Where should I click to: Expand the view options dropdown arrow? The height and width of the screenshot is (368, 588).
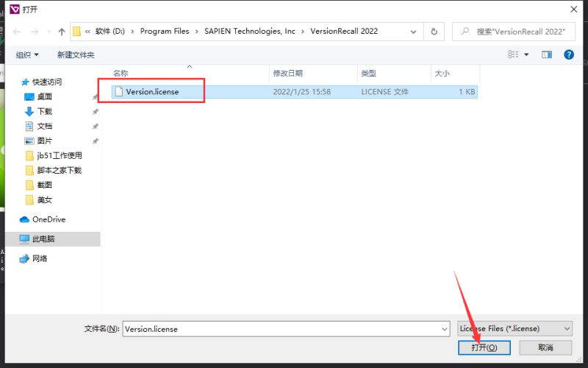tap(526, 54)
